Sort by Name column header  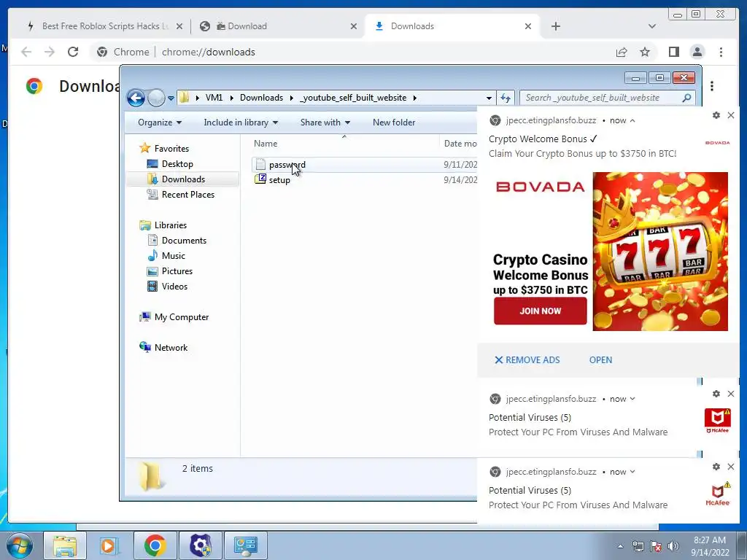point(266,144)
